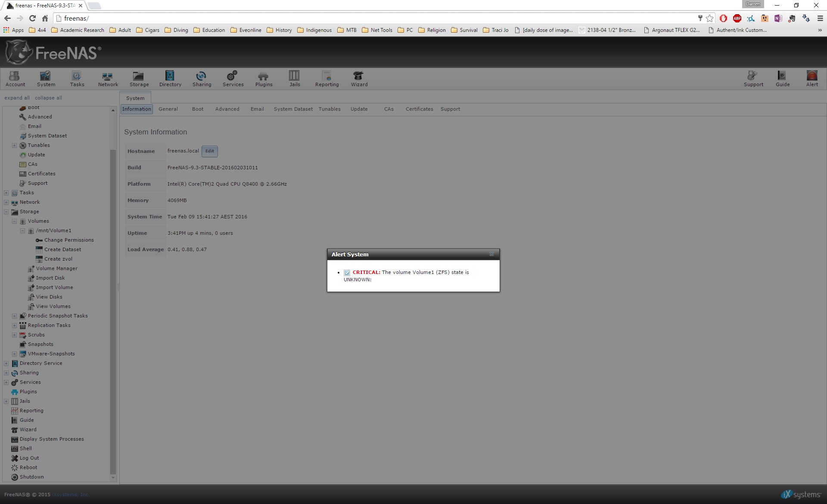Open the Account toolbar icon
Viewport: 827px width, 504px height.
tap(15, 79)
